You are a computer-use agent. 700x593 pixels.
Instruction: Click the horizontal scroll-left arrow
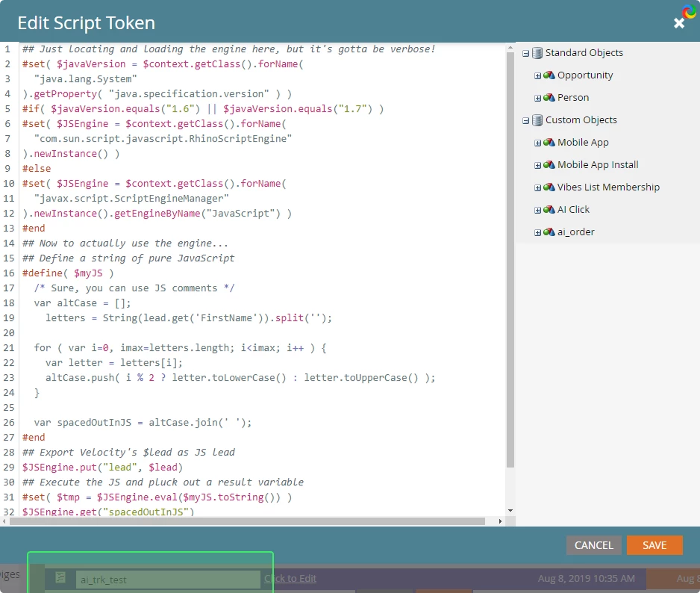pyautogui.click(x=4, y=521)
